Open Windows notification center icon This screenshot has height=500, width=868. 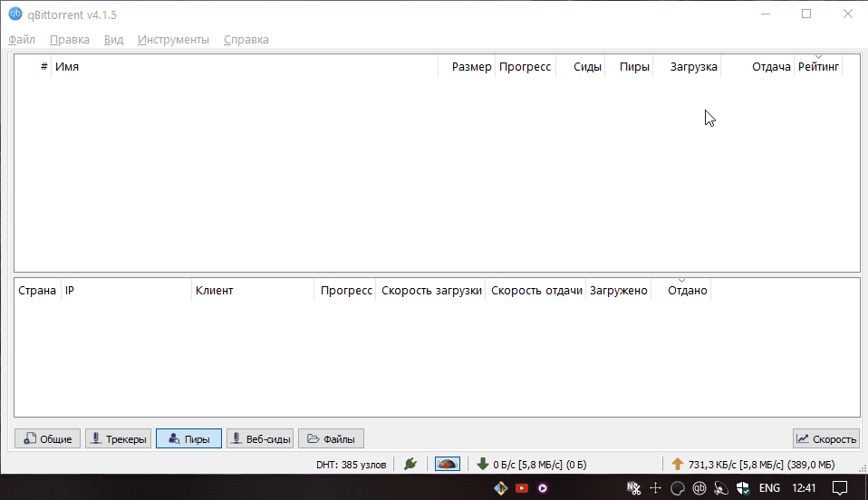[840, 488]
